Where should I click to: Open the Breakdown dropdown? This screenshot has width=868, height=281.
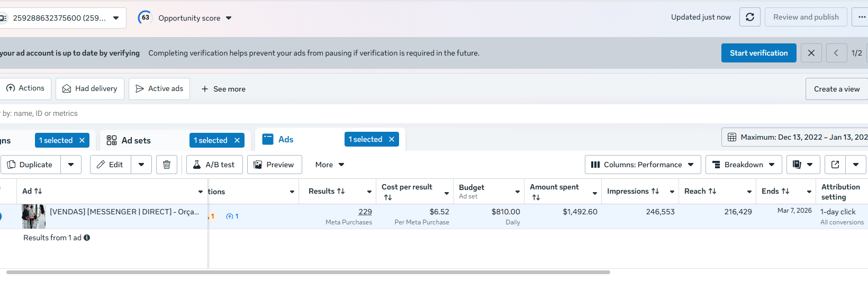(744, 165)
